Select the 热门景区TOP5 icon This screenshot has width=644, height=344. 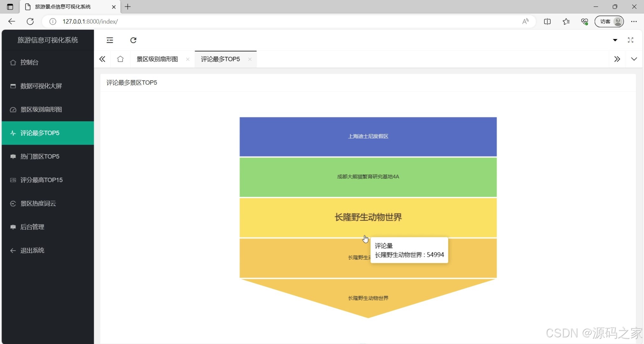click(x=13, y=156)
